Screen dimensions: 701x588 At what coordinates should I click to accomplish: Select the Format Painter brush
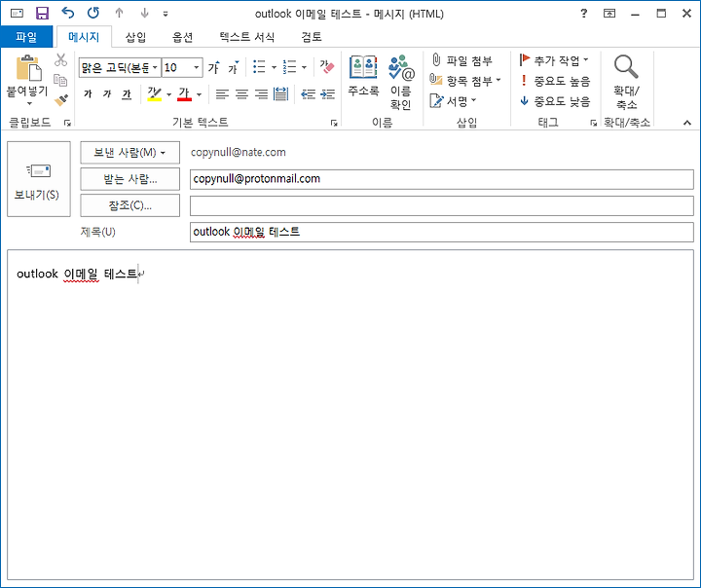[61, 99]
